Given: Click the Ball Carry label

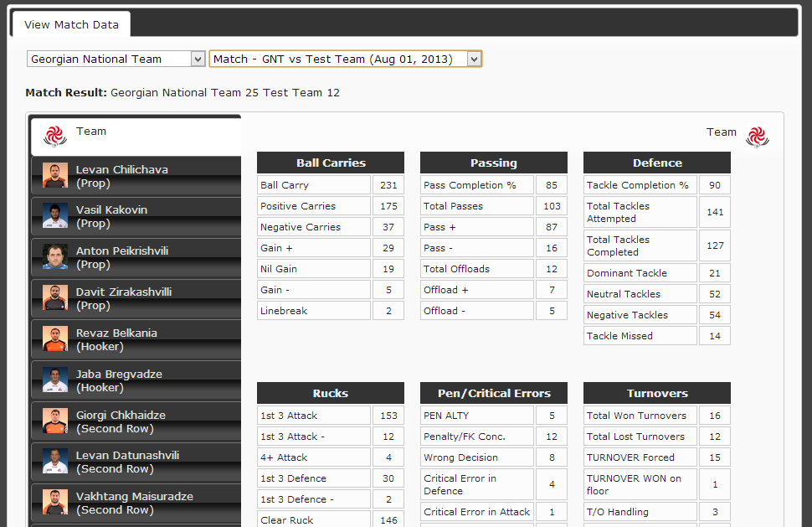Looking at the screenshot, I should click(x=285, y=185).
